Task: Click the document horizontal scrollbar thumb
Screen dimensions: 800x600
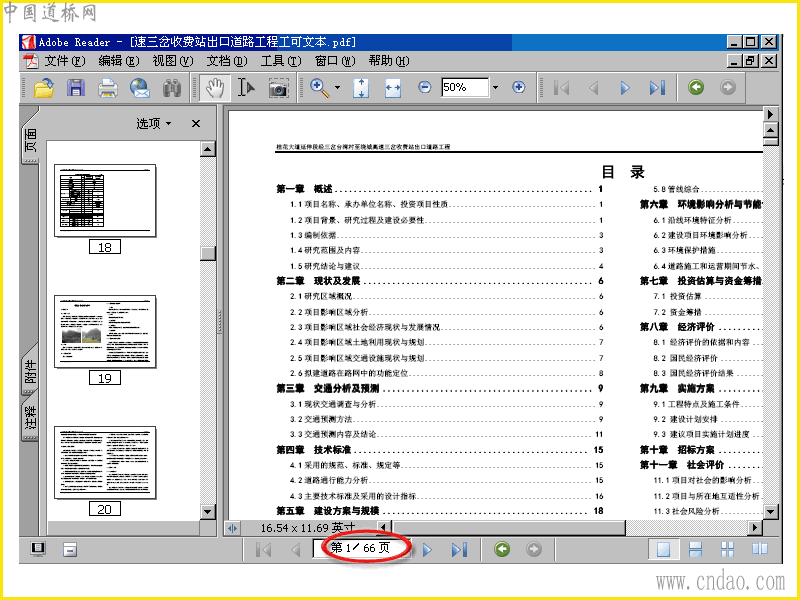Action: click(x=509, y=527)
